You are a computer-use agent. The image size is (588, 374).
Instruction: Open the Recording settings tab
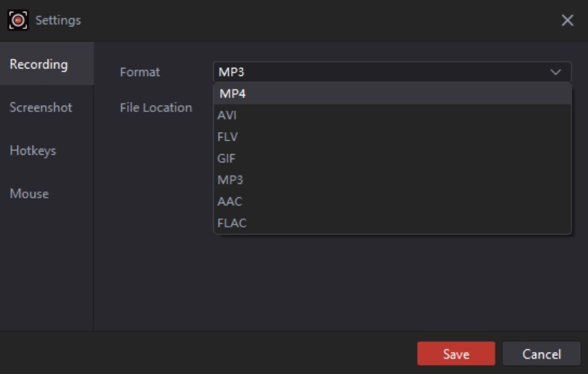tap(39, 64)
